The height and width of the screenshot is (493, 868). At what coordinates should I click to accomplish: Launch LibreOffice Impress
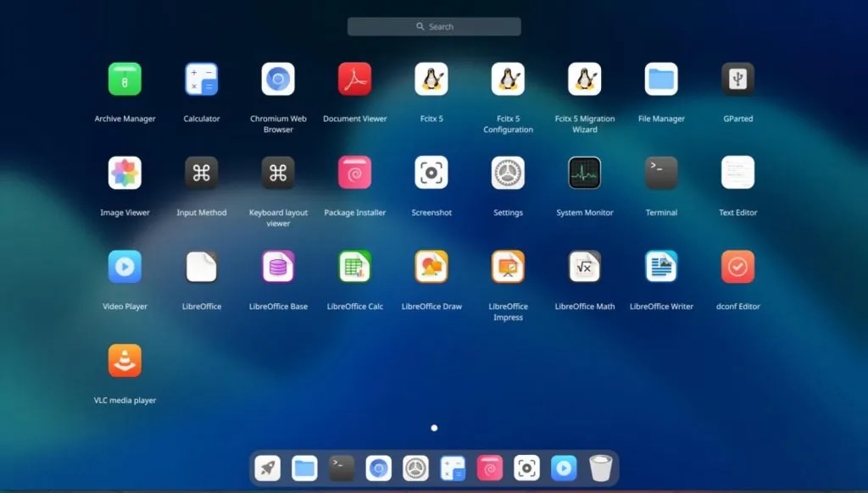pos(508,267)
